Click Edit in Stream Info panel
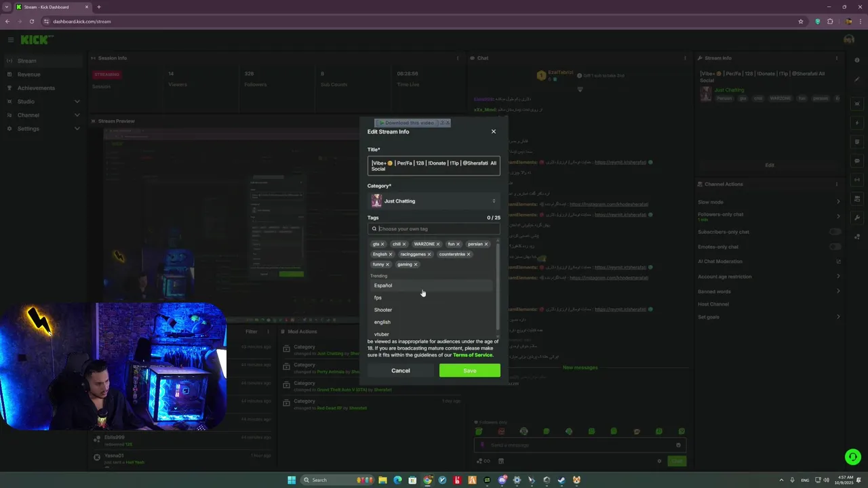The image size is (868, 488). pos(770,165)
